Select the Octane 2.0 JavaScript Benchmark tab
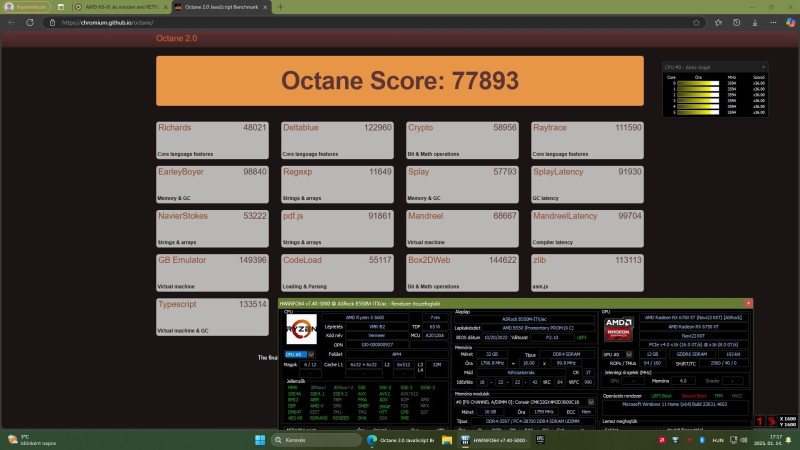 [x=220, y=7]
